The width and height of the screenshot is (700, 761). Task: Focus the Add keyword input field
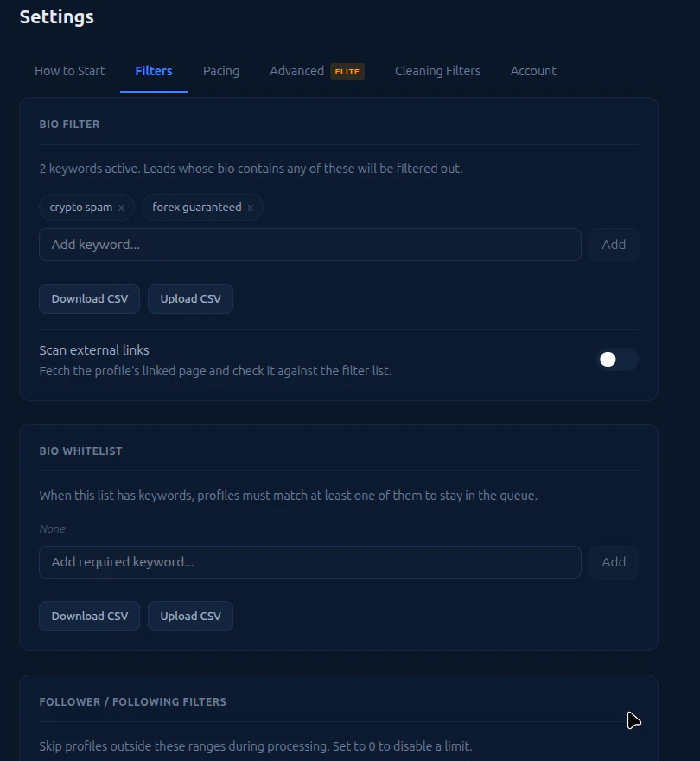pos(310,245)
